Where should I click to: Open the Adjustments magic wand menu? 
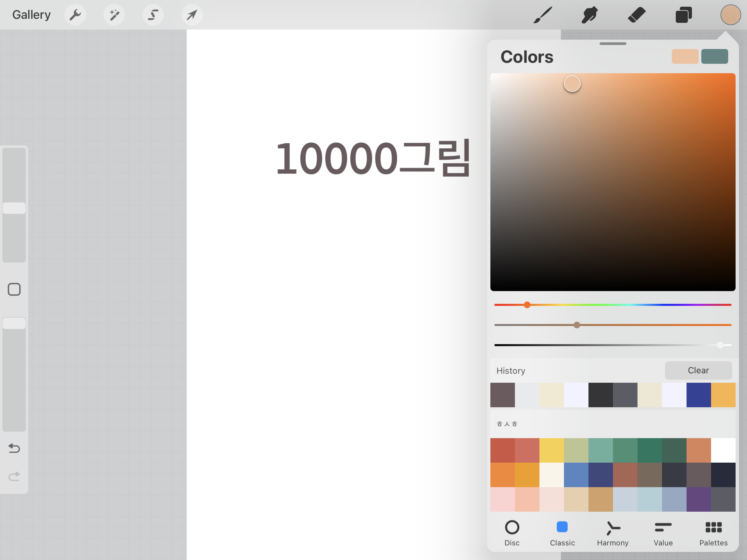coord(114,15)
